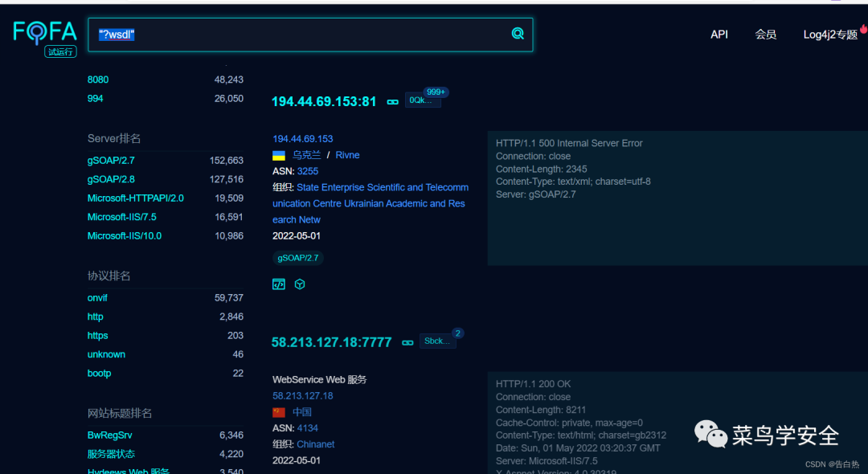Open the 会员 membership menu
868x474 pixels.
(765, 35)
